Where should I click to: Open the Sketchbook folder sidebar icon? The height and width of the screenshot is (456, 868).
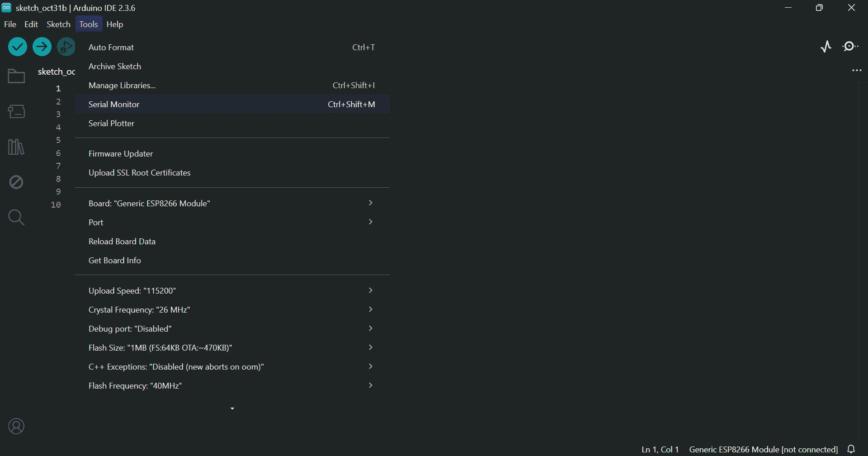click(16, 76)
